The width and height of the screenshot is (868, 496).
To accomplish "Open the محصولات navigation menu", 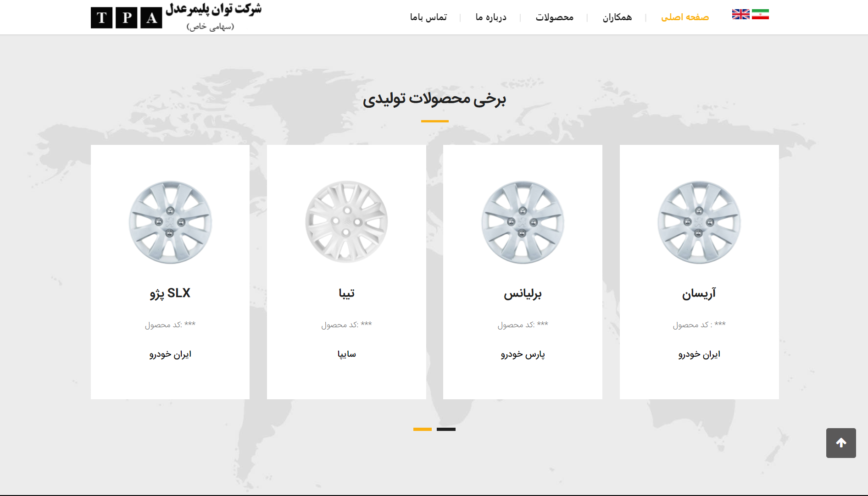I will [554, 17].
